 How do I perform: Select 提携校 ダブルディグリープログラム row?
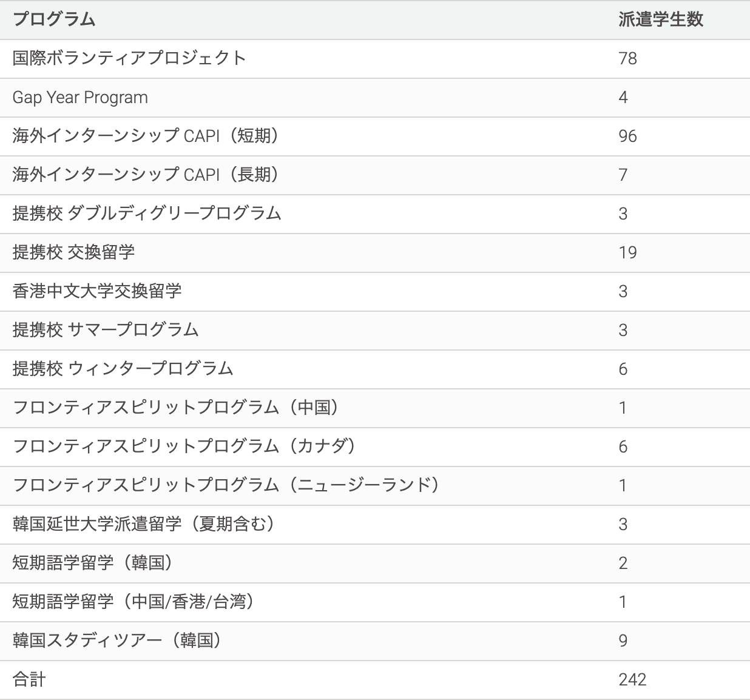point(147,214)
